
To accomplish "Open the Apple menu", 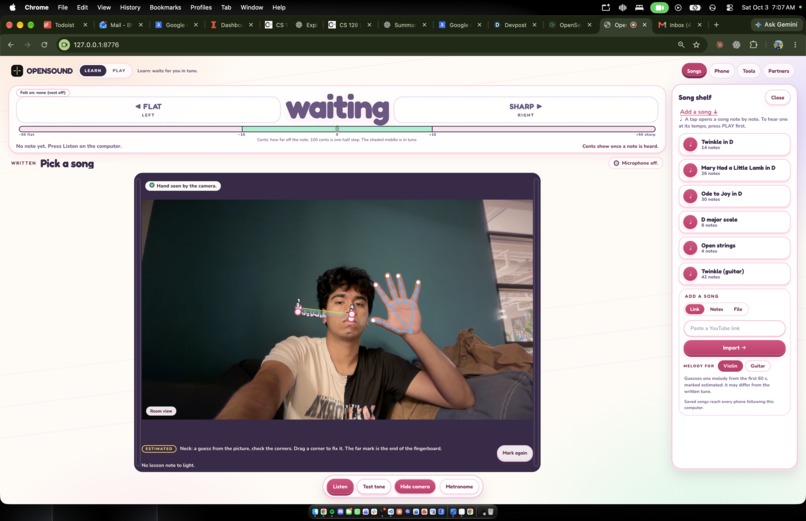I will [x=12, y=7].
